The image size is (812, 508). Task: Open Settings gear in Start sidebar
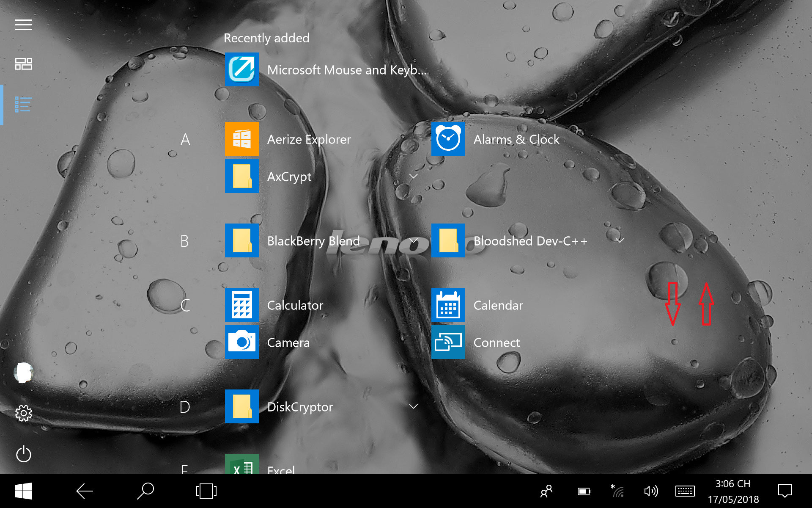(24, 413)
